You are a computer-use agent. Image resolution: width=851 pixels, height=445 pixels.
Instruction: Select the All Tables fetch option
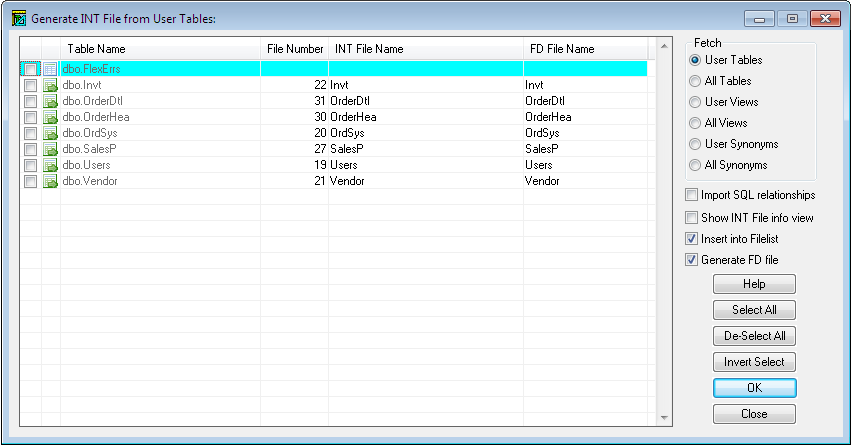pos(695,81)
